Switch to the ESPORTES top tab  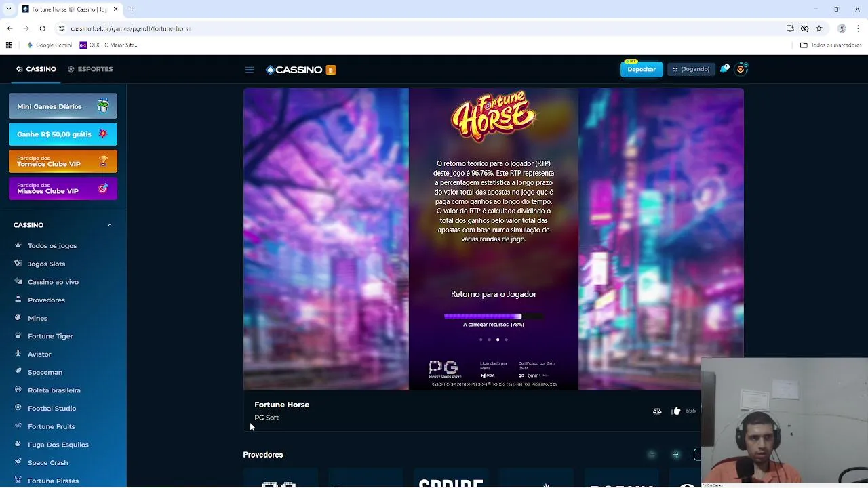click(x=90, y=69)
